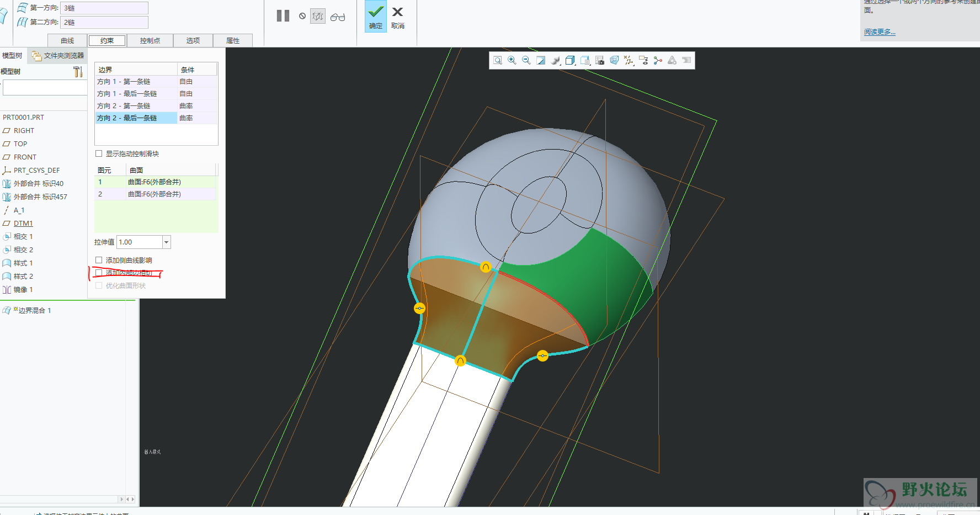Click the right side yellow constraint handle
This screenshot has height=515, width=980.
click(x=542, y=356)
